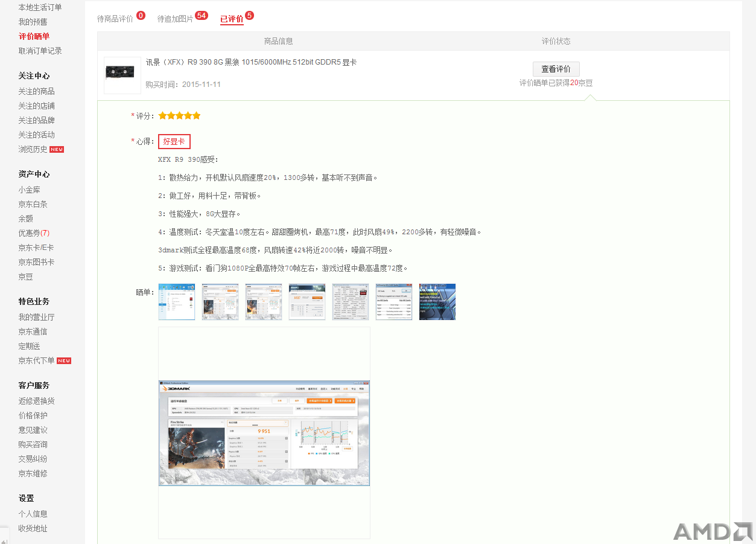Image resolution: width=756 pixels, height=544 pixels.
Task: Click the 好显卡 review title box
Action: (174, 141)
